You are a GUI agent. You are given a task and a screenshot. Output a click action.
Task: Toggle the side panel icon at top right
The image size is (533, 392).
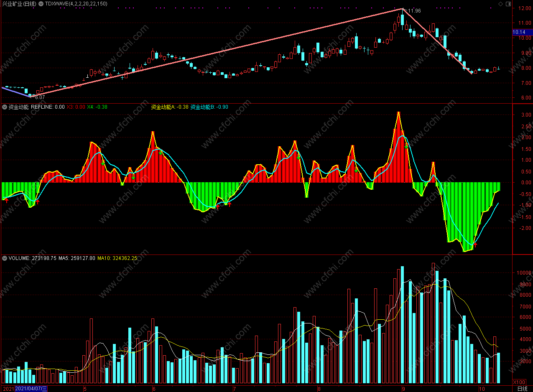[508, 4]
